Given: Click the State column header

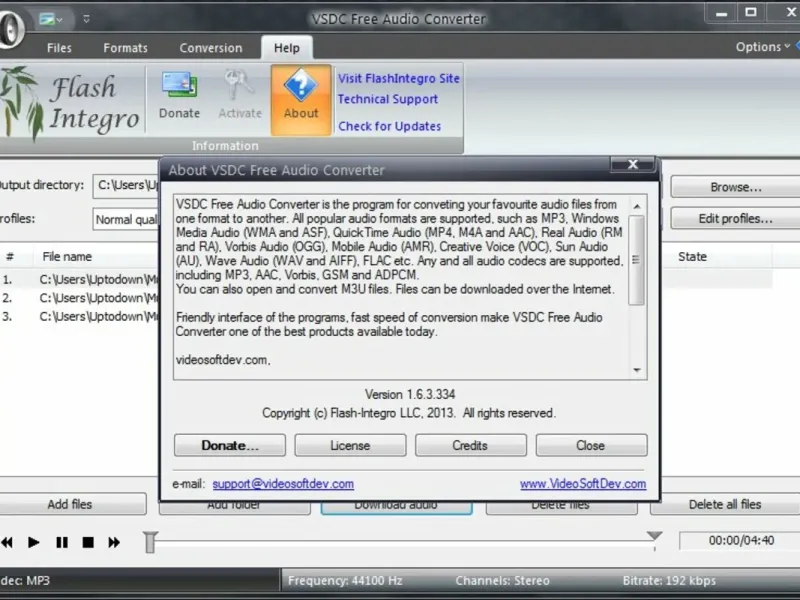Looking at the screenshot, I should click(x=692, y=257).
